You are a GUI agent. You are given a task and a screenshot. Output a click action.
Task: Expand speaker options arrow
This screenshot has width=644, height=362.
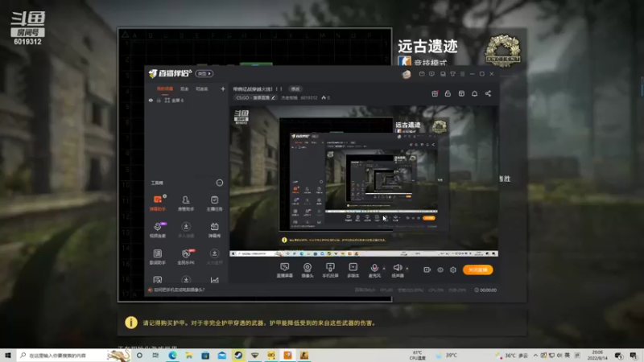(407, 269)
